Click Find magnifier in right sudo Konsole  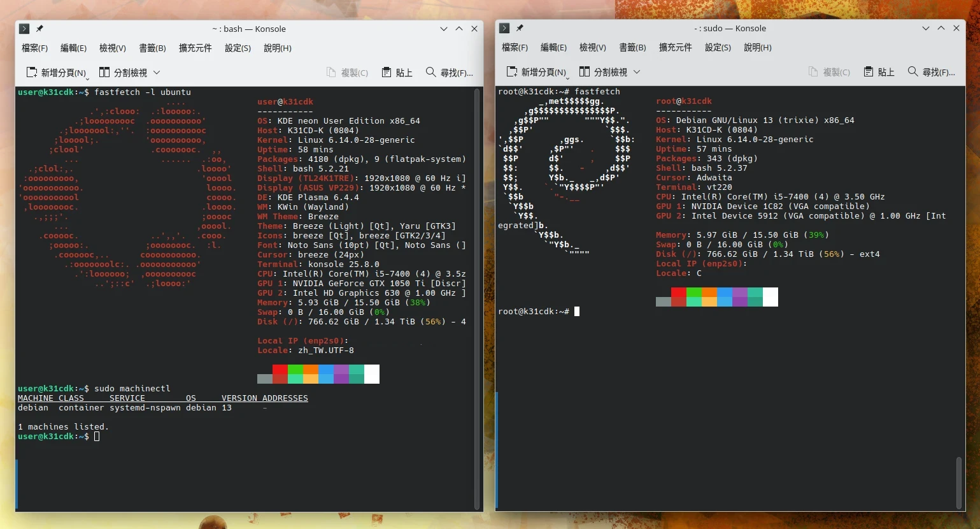[x=913, y=71]
